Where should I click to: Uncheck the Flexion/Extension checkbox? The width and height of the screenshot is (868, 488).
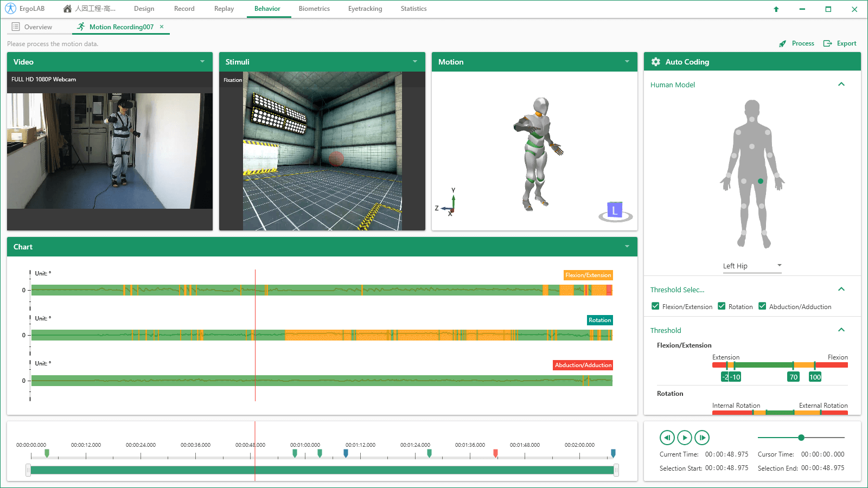tap(655, 306)
